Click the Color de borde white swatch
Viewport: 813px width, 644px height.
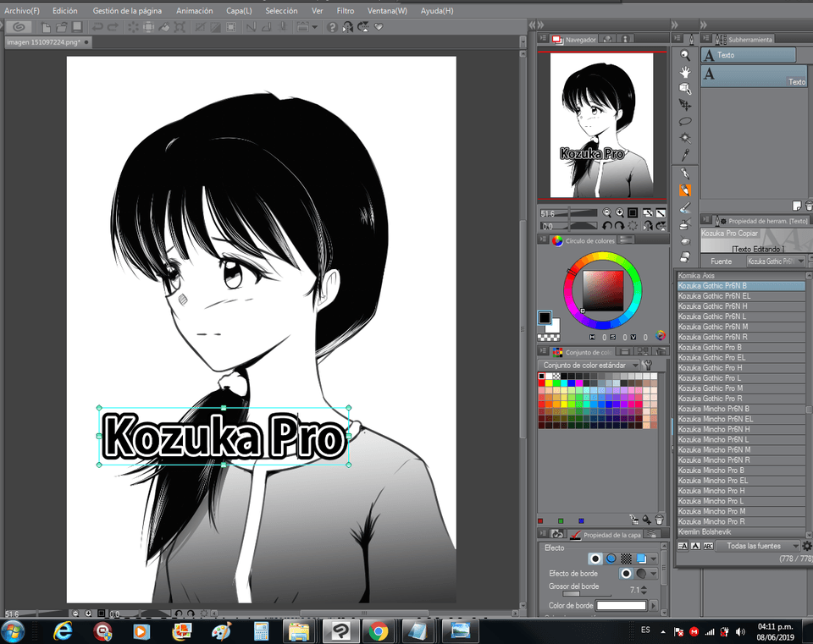coord(622,605)
